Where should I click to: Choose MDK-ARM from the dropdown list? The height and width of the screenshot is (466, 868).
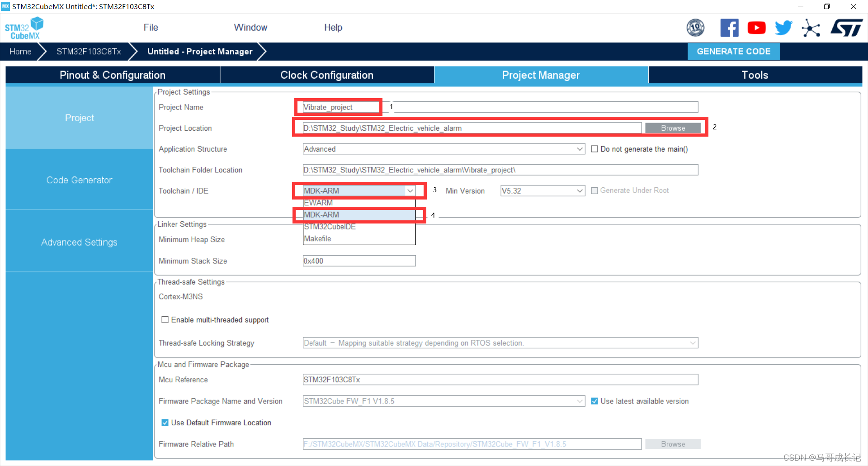359,214
